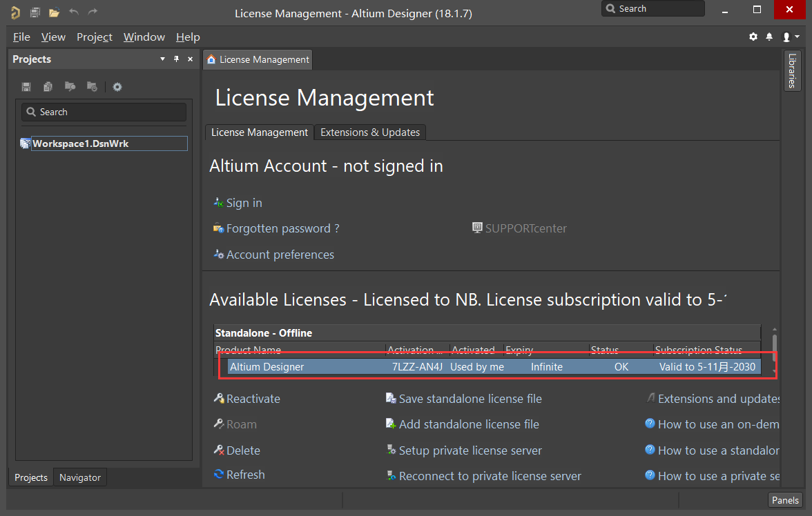Click the Projects panel search field
812x516 pixels.
tap(104, 112)
